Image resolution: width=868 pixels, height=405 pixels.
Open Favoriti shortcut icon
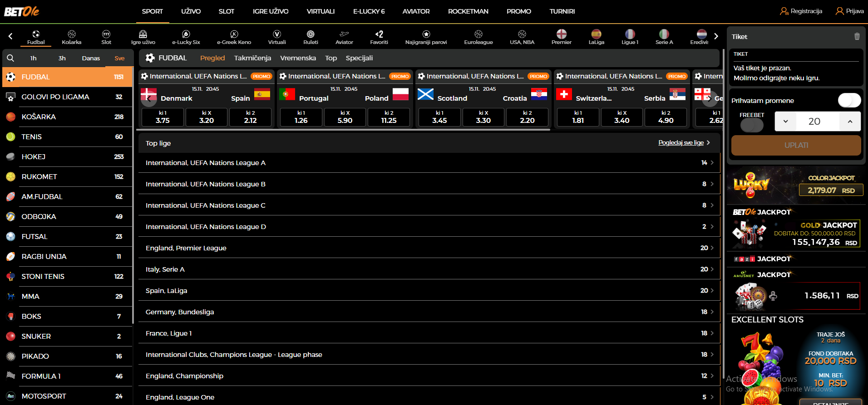(x=379, y=34)
